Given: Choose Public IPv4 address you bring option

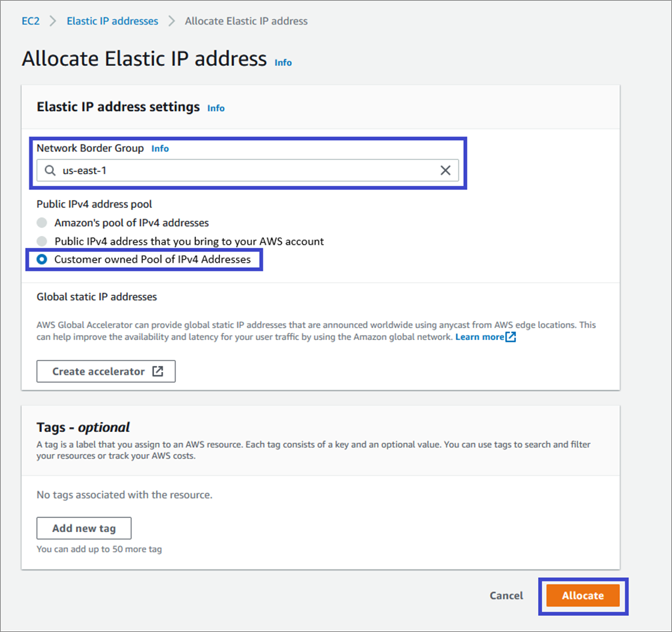Looking at the screenshot, I should pyautogui.click(x=42, y=241).
